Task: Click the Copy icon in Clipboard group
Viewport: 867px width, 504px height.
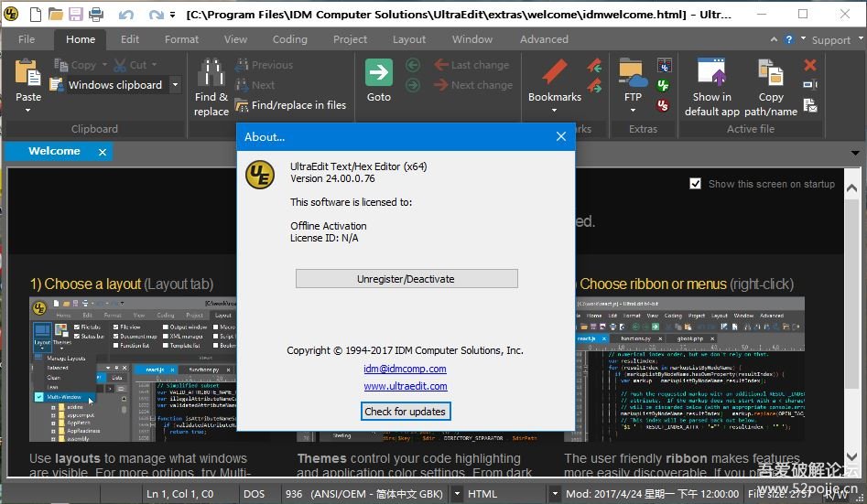Action: (x=60, y=65)
